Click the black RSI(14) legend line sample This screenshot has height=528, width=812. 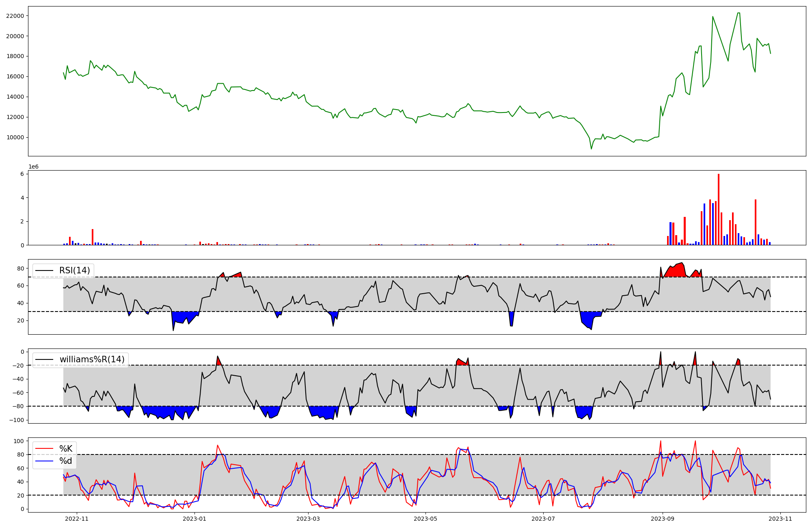(x=44, y=270)
